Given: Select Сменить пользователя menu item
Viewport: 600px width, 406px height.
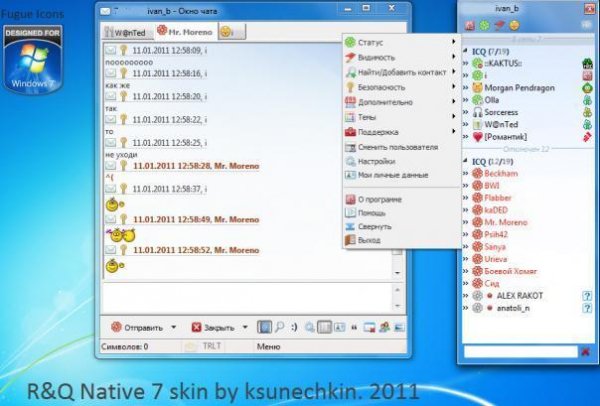Looking at the screenshot, I should 401,147.
